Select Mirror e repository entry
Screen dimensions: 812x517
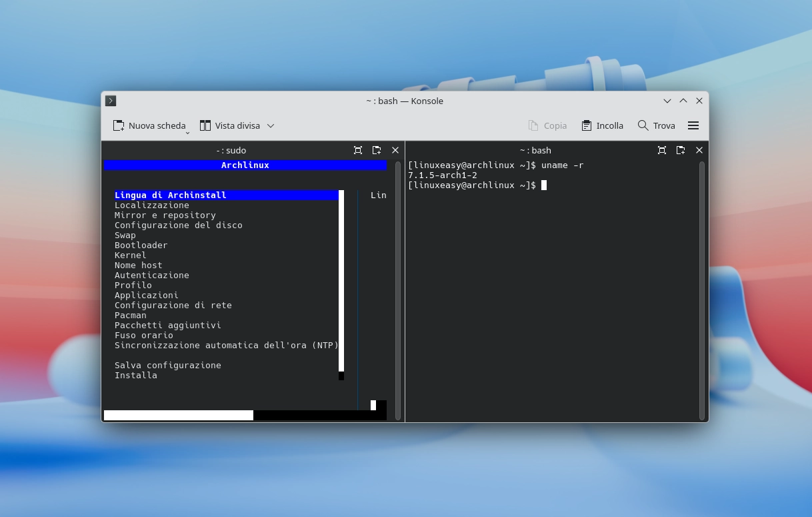(165, 215)
